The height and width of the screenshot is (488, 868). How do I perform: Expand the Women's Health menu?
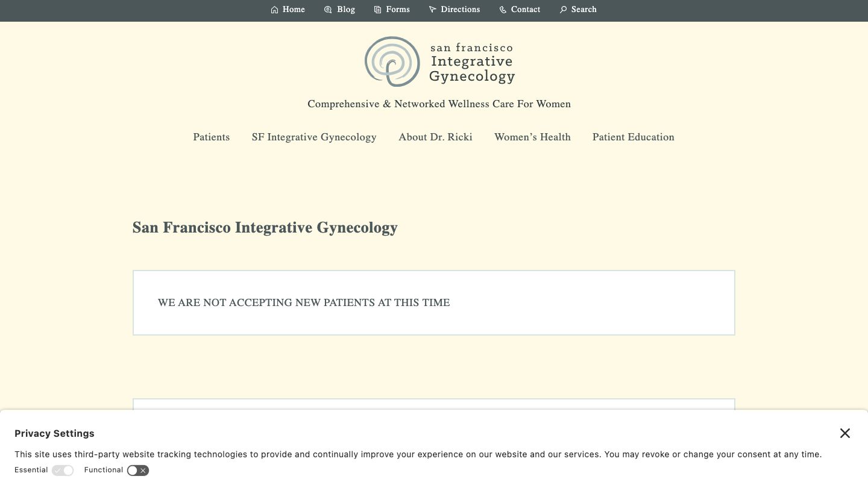[x=532, y=137]
